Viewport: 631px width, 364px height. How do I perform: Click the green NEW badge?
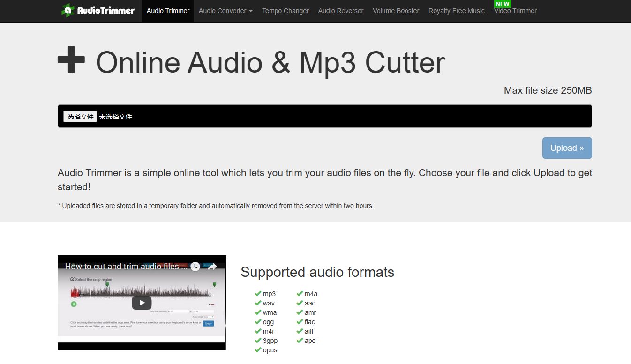coord(503,4)
